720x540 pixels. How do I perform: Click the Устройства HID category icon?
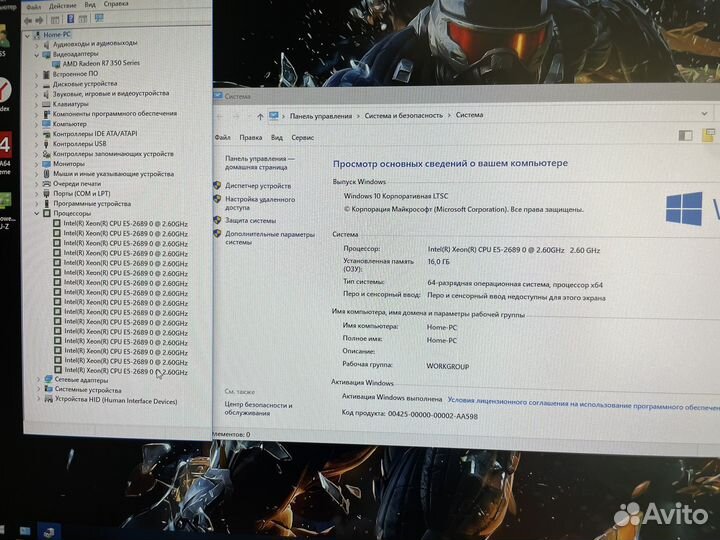click(x=49, y=399)
